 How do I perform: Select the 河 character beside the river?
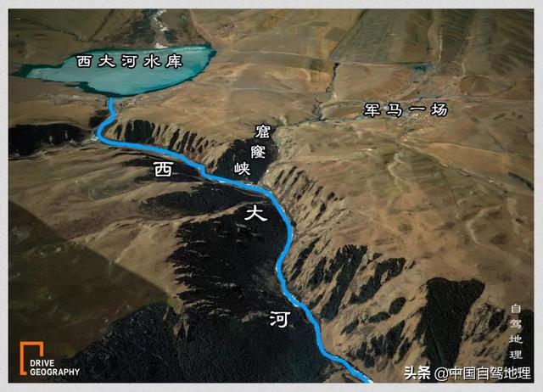tap(279, 319)
